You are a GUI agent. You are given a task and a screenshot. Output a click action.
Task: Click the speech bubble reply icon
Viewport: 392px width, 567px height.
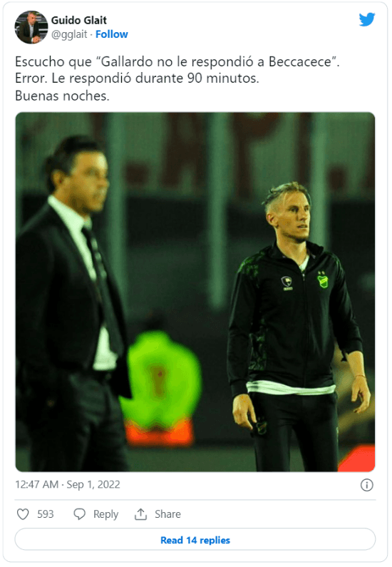pos(79,514)
